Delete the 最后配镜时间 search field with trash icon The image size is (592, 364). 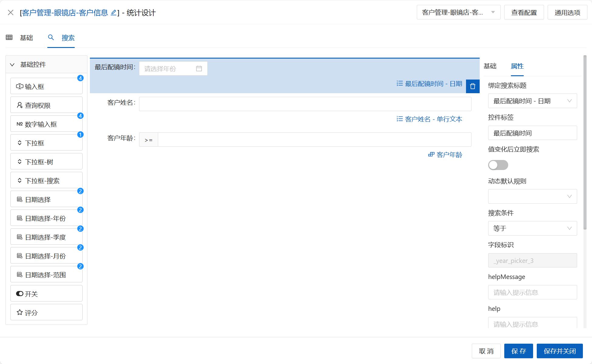point(472,86)
